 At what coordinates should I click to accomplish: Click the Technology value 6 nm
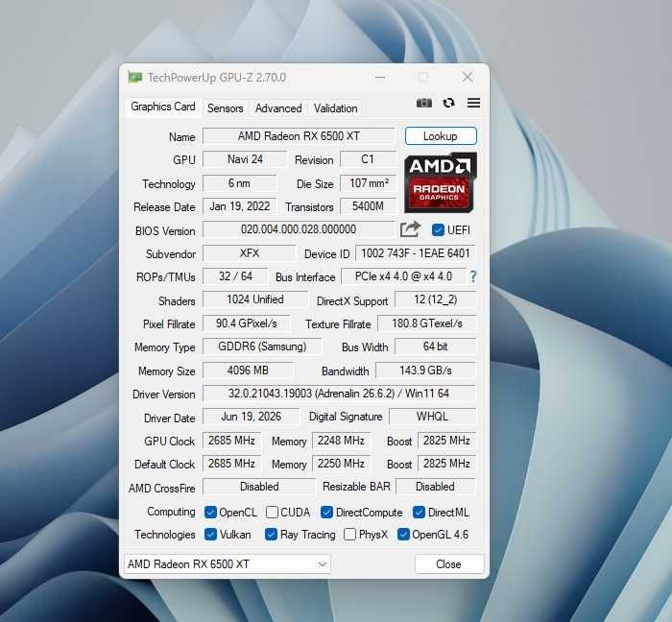pyautogui.click(x=240, y=183)
